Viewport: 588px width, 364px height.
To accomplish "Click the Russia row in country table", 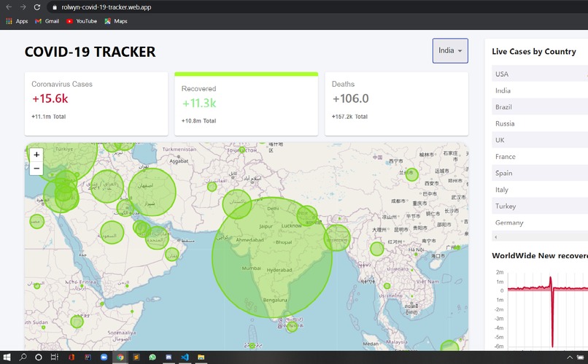I will 540,123.
